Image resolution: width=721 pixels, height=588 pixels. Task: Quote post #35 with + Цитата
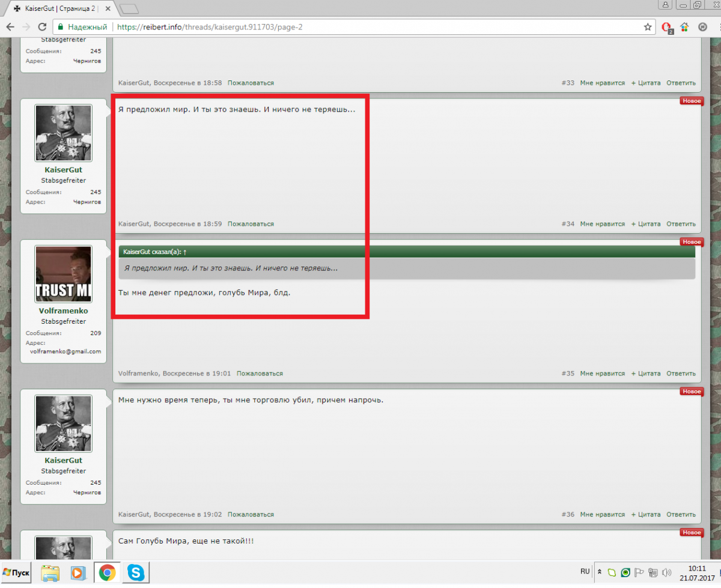click(645, 374)
